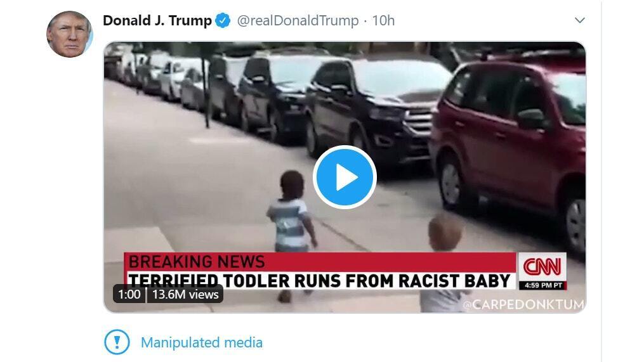Click the blue verified badge icon
This screenshot has height=362, width=644.
pyautogui.click(x=223, y=20)
